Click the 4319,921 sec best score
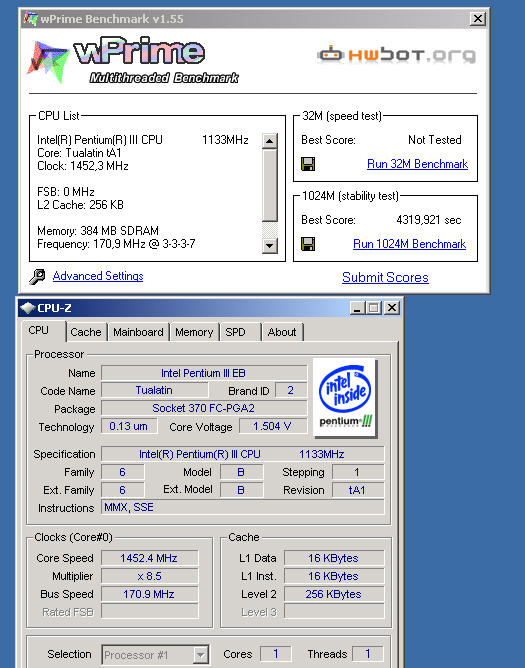This screenshot has width=525, height=668. click(429, 220)
